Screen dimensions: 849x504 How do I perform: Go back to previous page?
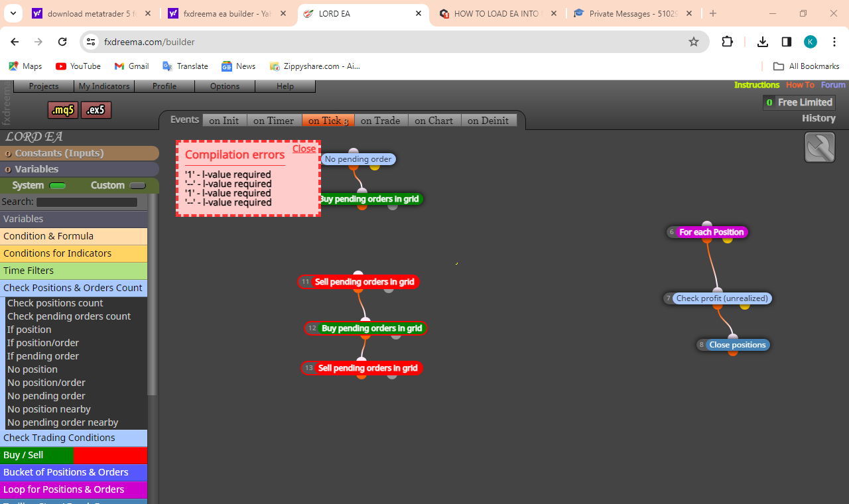pyautogui.click(x=15, y=42)
